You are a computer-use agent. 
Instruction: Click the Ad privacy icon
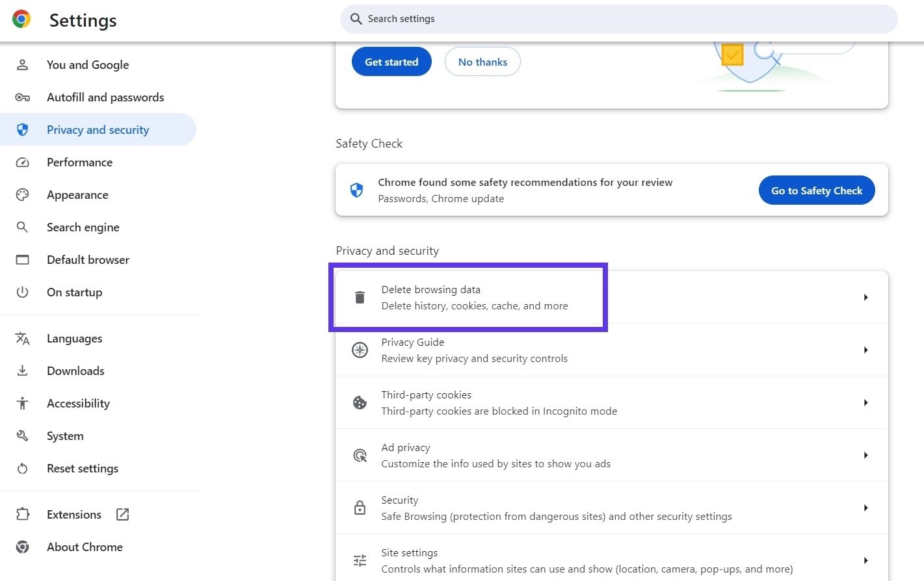360,455
